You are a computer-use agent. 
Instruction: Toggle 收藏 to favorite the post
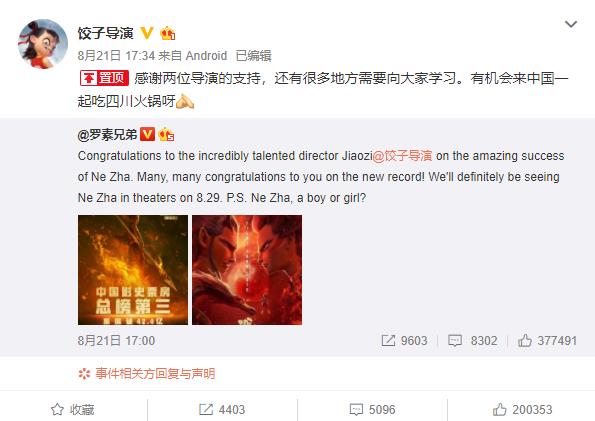tap(73, 410)
